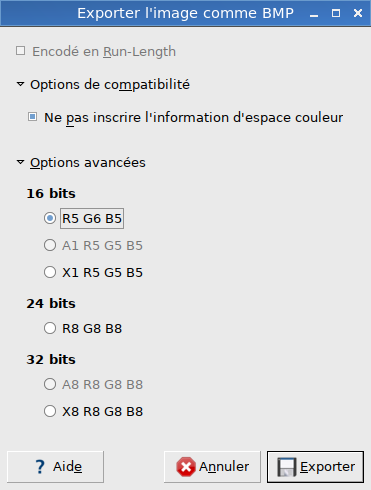Click the red X icon on Annuler
Viewport: 371px width, 490px height.
click(186, 467)
